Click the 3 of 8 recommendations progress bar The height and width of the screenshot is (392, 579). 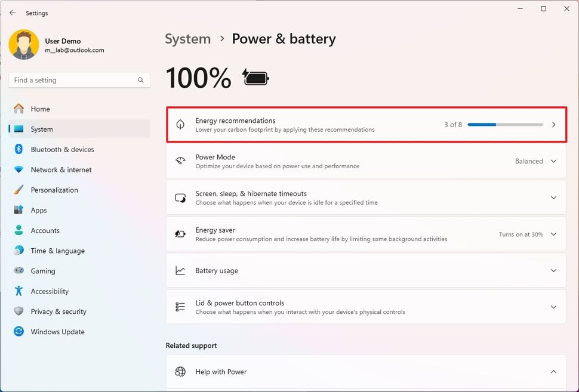click(505, 124)
